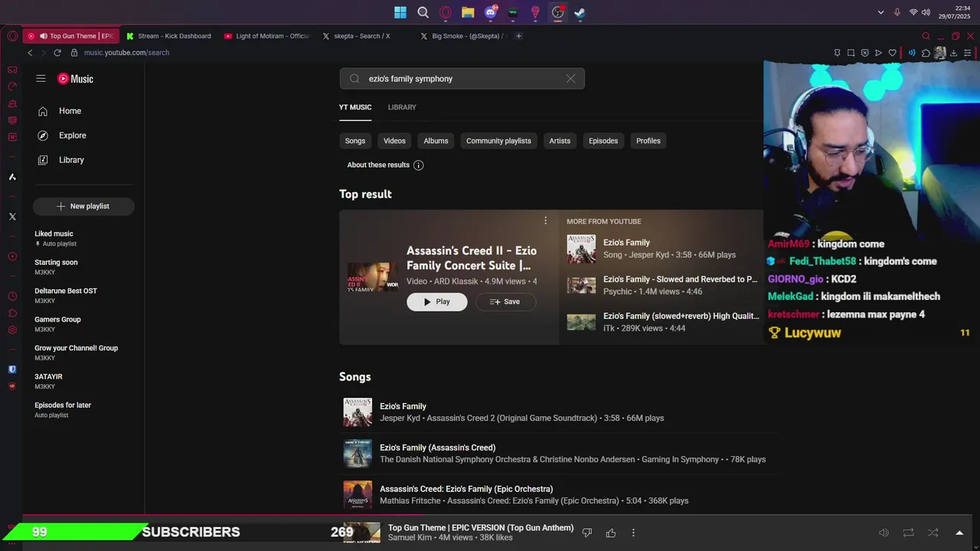Clear the search query with X
The width and height of the screenshot is (980, 551).
point(570,78)
